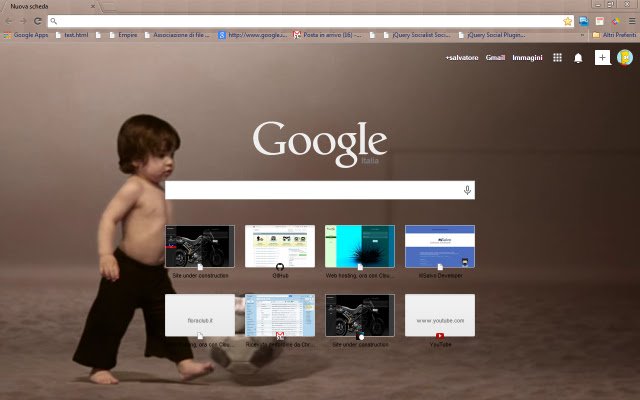640x400 pixels.
Task: Bookmark this page with the star icon
Action: click(567, 21)
